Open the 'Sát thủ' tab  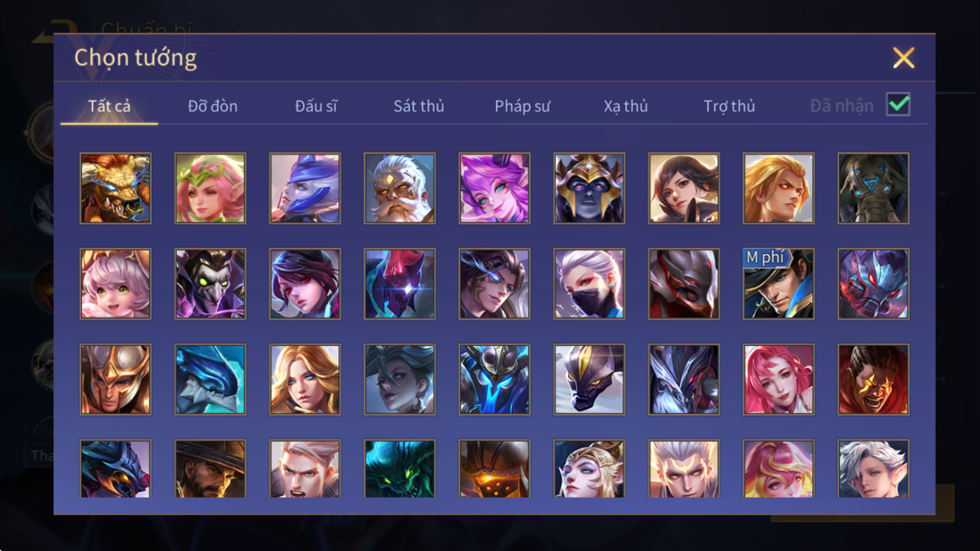pos(418,106)
